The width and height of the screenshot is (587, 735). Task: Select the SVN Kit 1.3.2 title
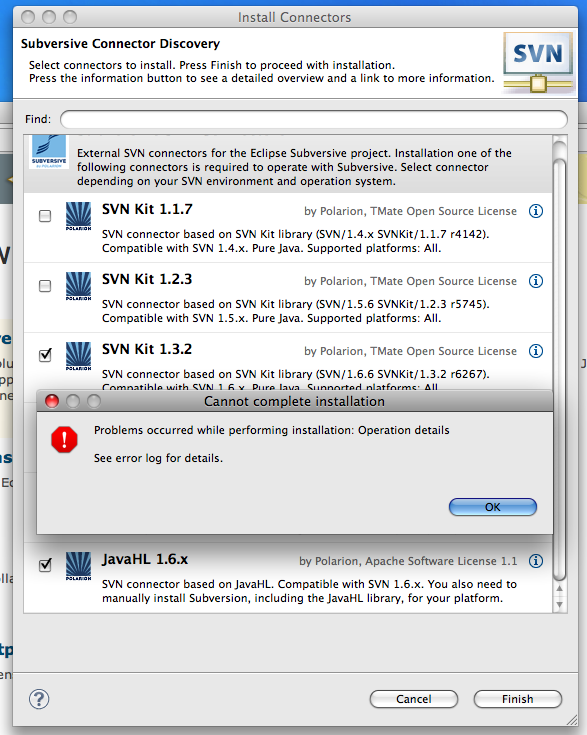tap(147, 349)
